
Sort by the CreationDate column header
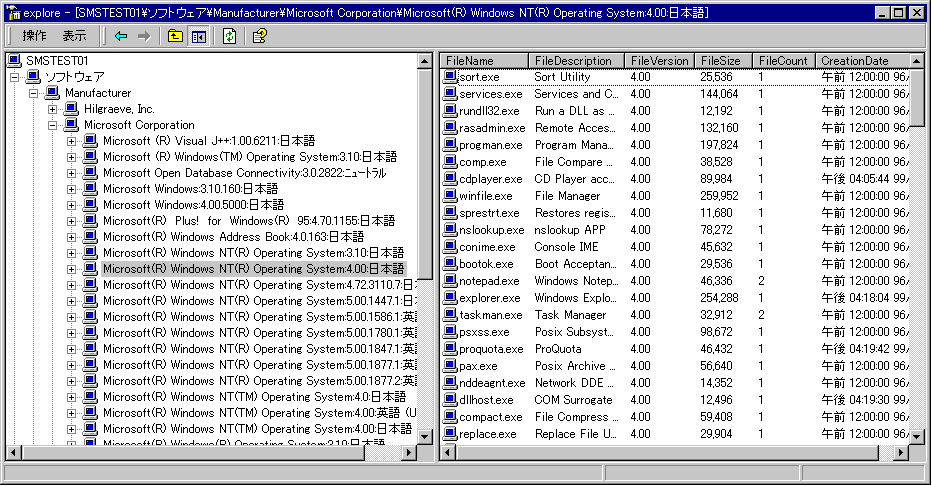point(862,61)
